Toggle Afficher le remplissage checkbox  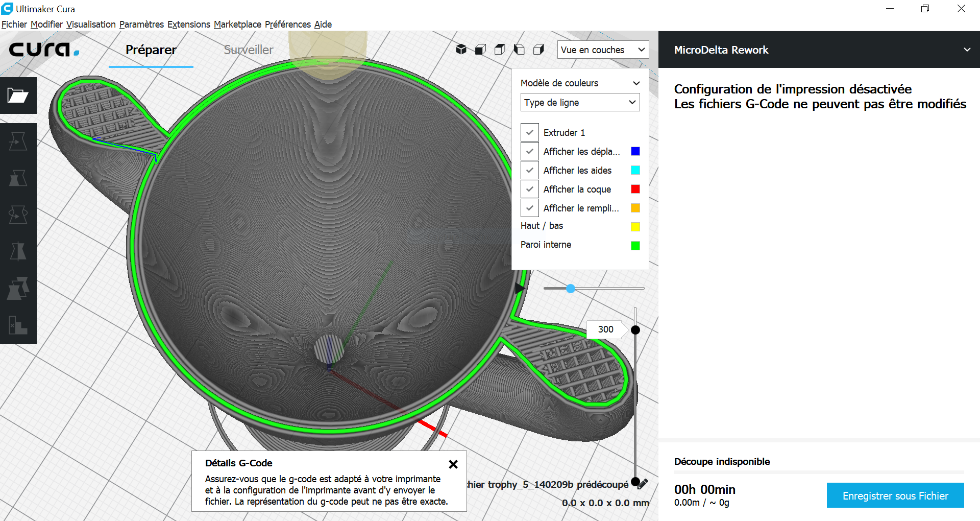[530, 208]
